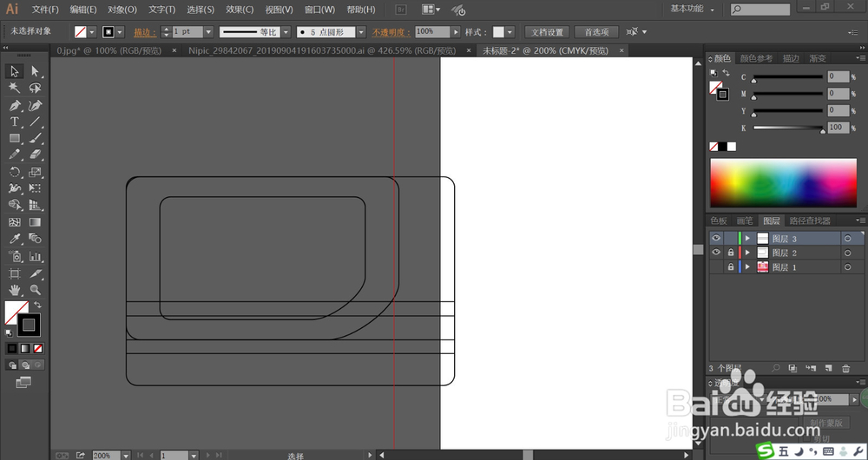The height and width of the screenshot is (460, 868).
Task: Switch to the 路径查找器 panel tab
Action: point(809,220)
